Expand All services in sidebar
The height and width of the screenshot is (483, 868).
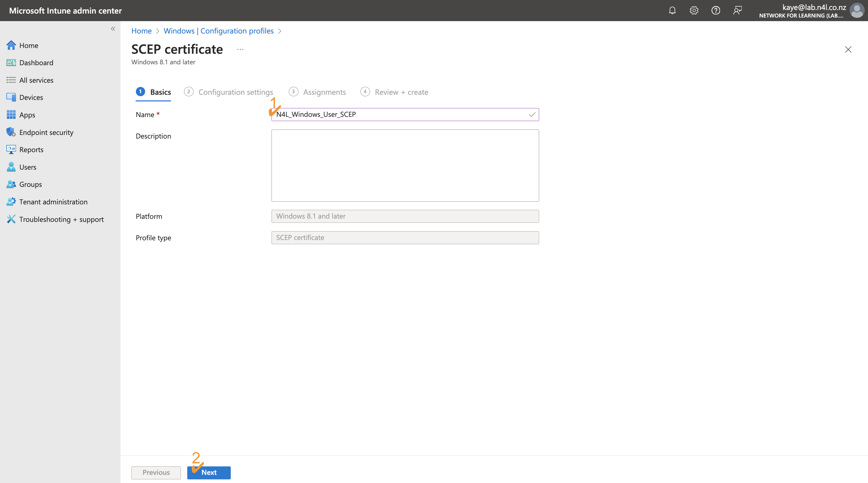[x=36, y=80]
